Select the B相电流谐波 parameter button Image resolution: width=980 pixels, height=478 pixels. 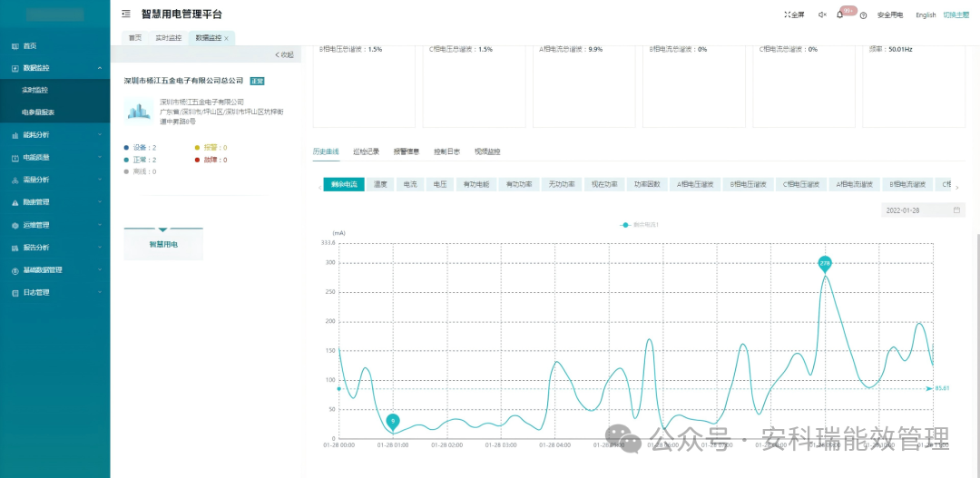click(x=907, y=184)
